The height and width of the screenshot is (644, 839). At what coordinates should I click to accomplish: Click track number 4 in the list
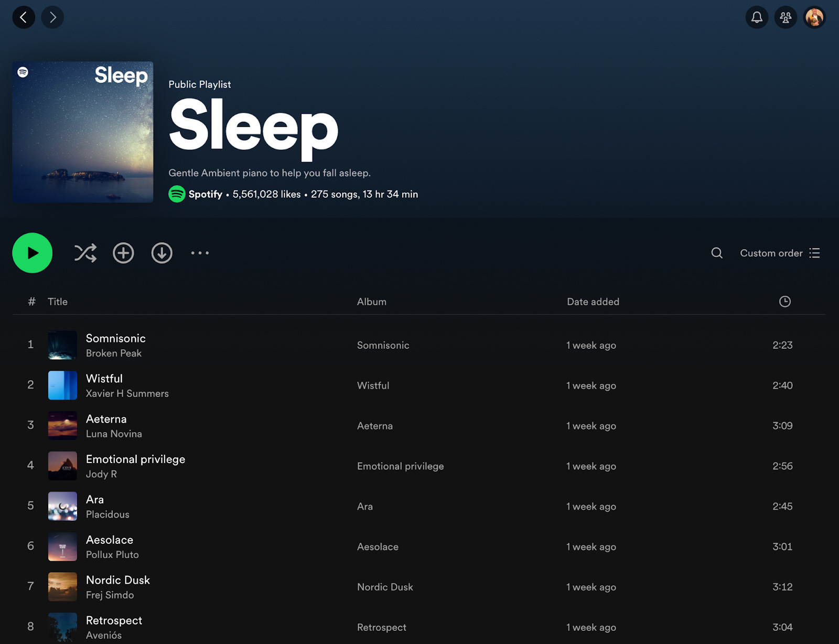click(x=30, y=466)
